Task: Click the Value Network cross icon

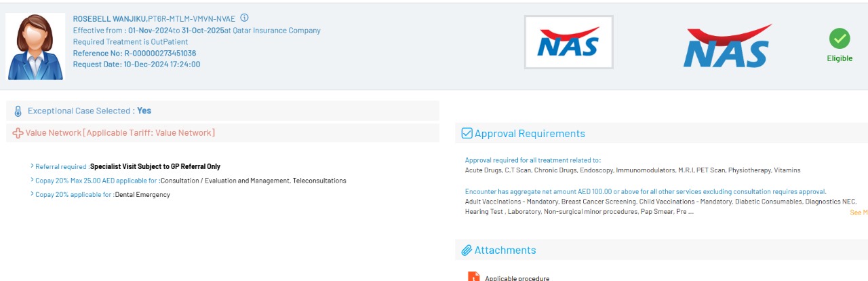Action: (18, 133)
